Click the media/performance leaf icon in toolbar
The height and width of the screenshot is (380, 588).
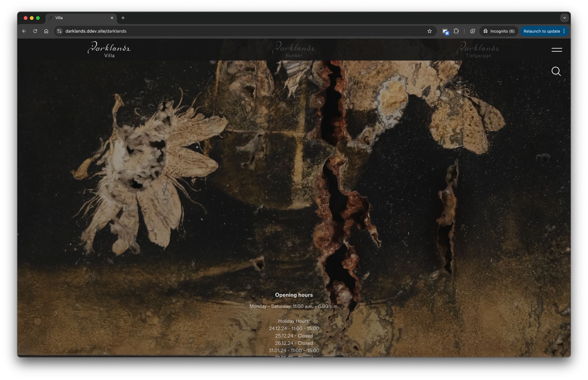coord(472,31)
